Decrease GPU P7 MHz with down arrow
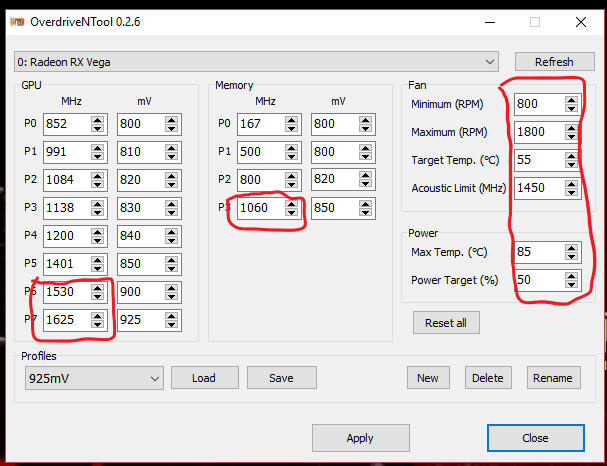This screenshot has width=607, height=466. pyautogui.click(x=98, y=325)
